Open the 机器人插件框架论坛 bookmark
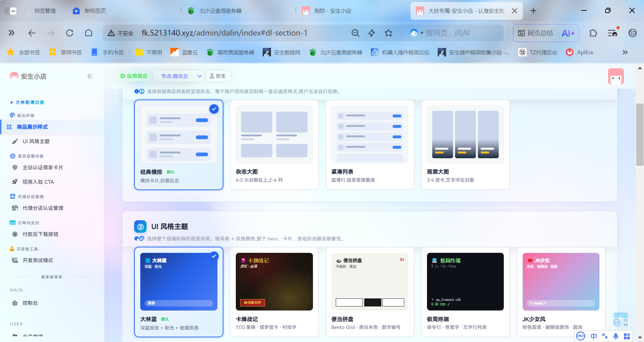 400,52
